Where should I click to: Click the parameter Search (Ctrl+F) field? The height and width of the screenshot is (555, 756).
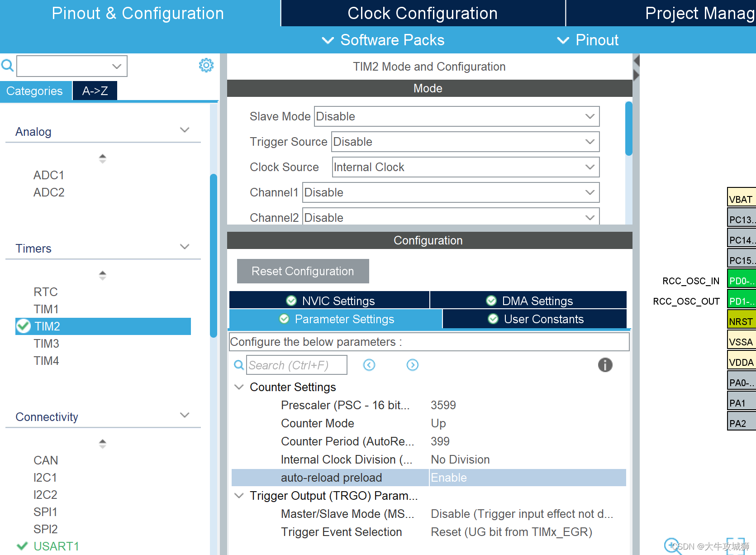point(297,365)
